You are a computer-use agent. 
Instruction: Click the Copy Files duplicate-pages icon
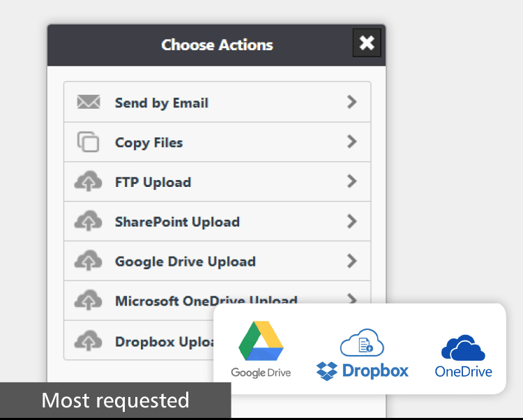(x=88, y=142)
